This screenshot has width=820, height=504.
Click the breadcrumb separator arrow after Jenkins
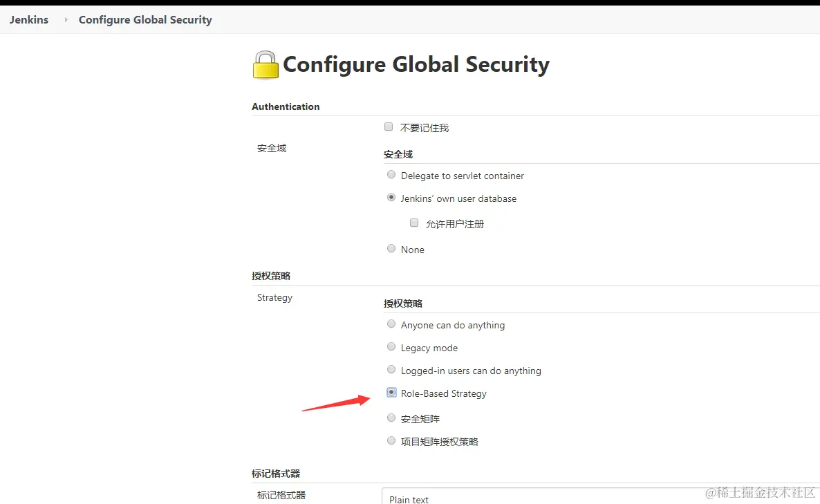[66, 20]
